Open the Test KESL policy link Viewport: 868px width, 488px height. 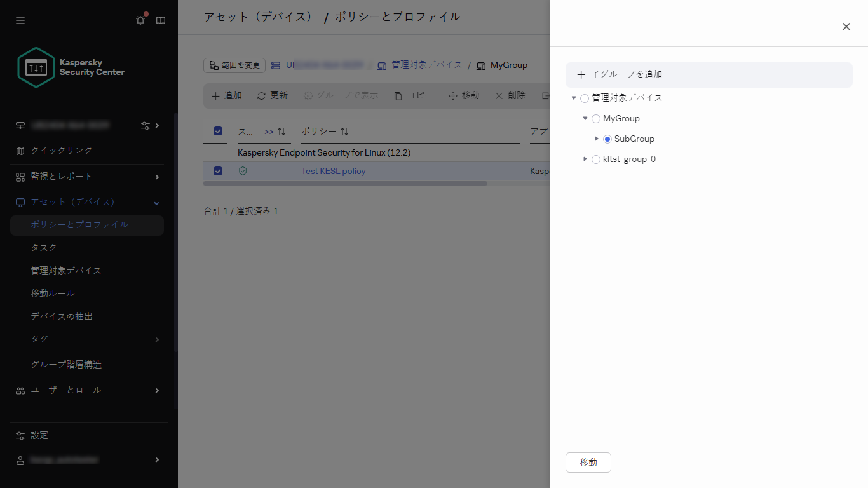click(x=333, y=171)
